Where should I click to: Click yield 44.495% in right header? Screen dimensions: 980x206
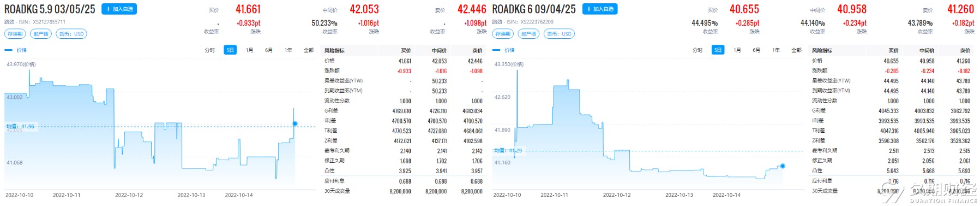click(x=705, y=23)
